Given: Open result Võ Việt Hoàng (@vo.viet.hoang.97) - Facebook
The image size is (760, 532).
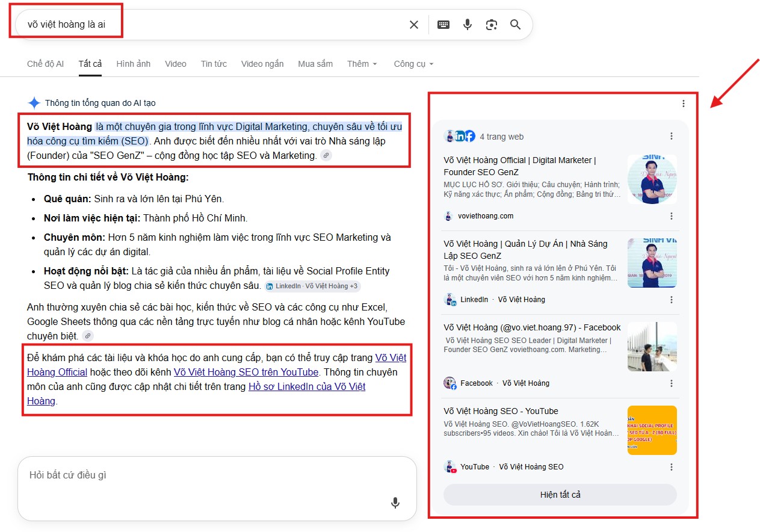Looking at the screenshot, I should [x=532, y=327].
